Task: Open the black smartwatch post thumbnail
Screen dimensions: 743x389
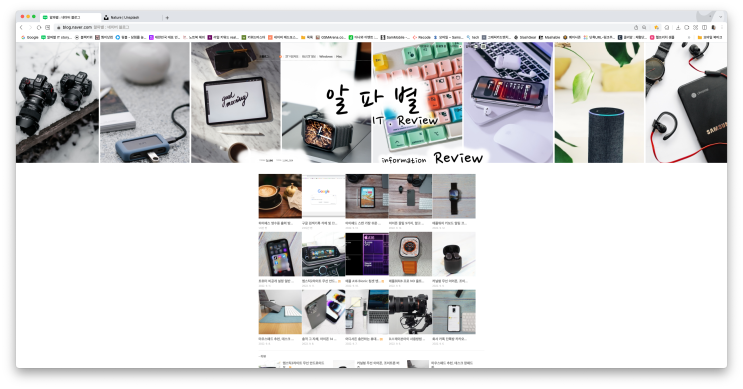Action: (454, 196)
